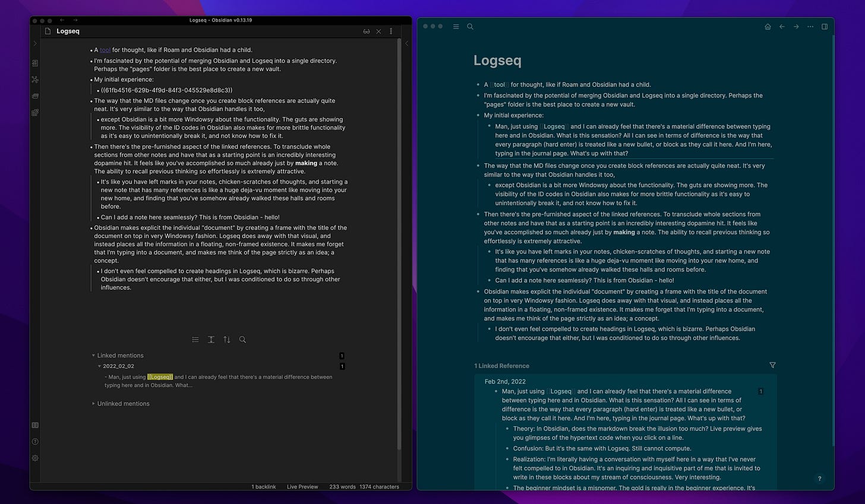Open Logseq three-dot more menu

(x=810, y=27)
